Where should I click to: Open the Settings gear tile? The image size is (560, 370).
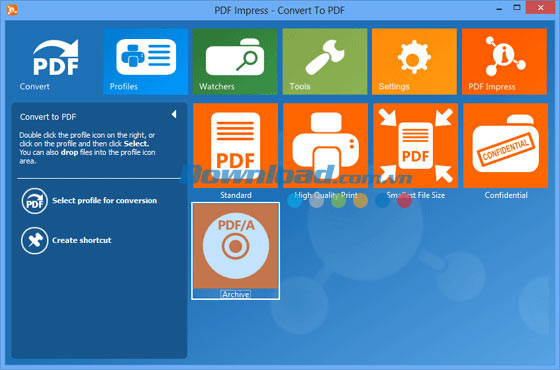tap(414, 62)
